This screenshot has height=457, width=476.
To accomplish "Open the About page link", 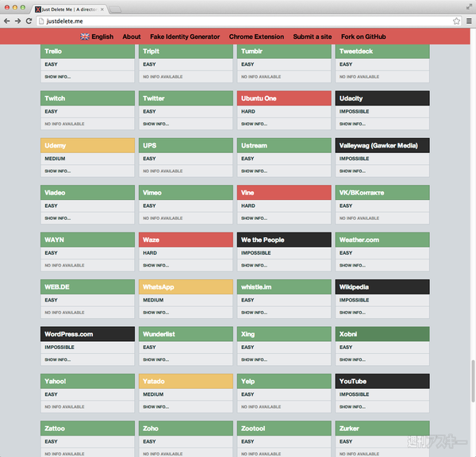I will 132,36.
